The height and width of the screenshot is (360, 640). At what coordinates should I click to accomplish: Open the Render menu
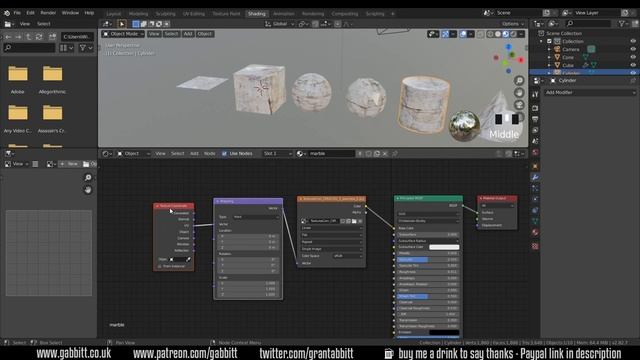[48, 13]
